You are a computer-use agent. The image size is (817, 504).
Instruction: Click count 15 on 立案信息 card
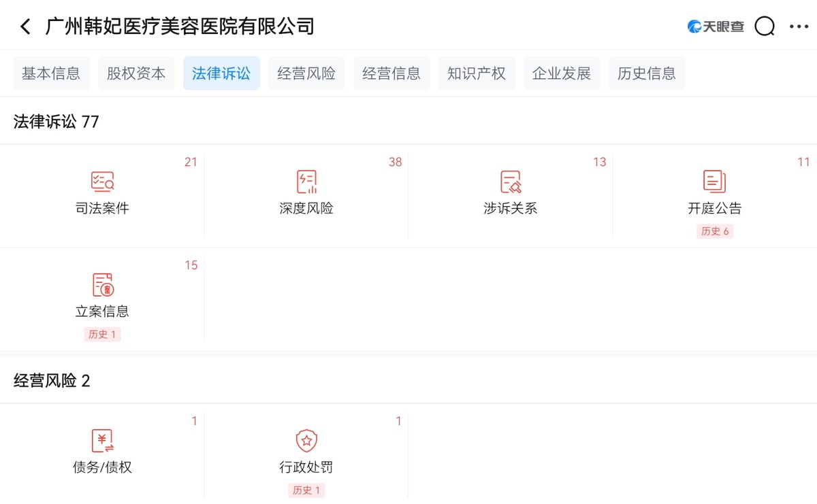coord(191,265)
